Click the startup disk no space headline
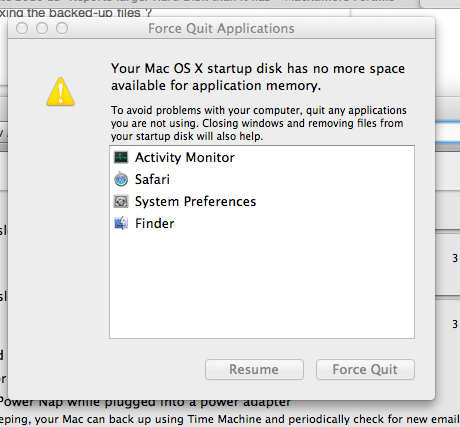Image resolution: width=460 pixels, height=427 pixels. pyautogui.click(x=258, y=77)
